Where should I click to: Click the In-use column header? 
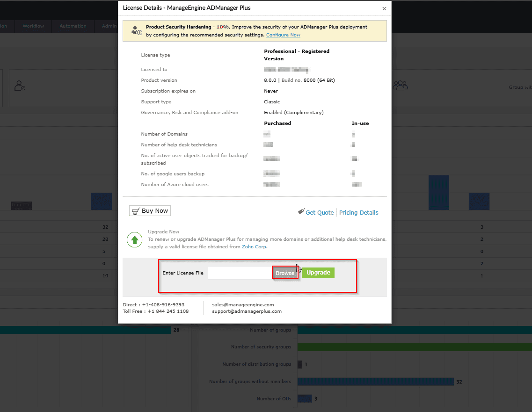[x=360, y=123]
